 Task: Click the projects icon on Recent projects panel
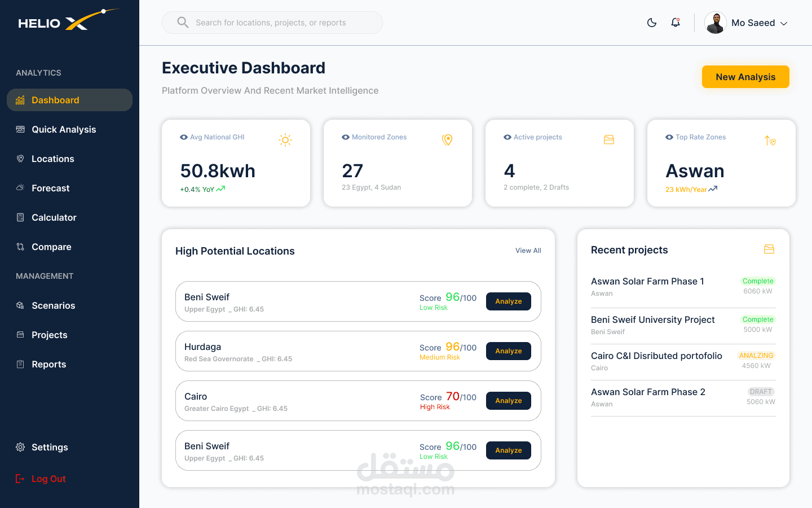click(769, 248)
